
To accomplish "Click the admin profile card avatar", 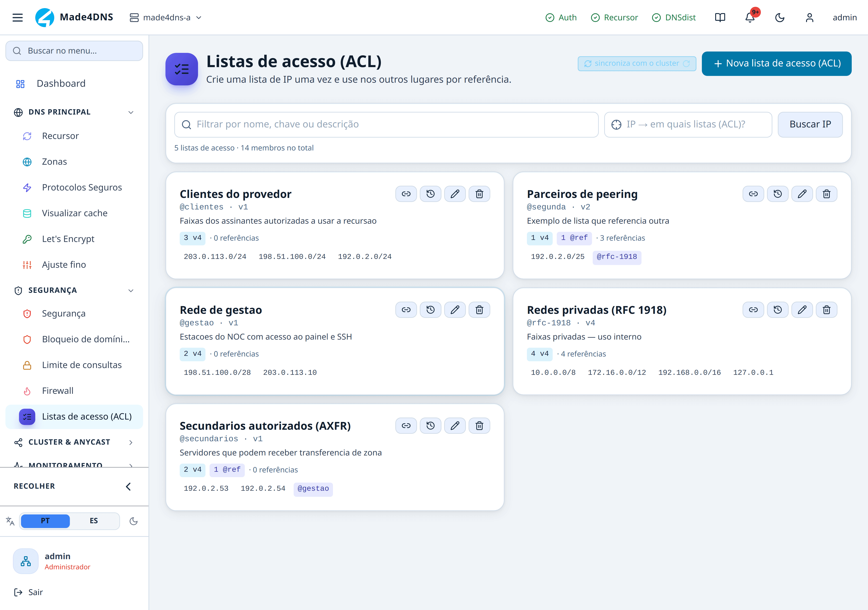I will point(26,561).
